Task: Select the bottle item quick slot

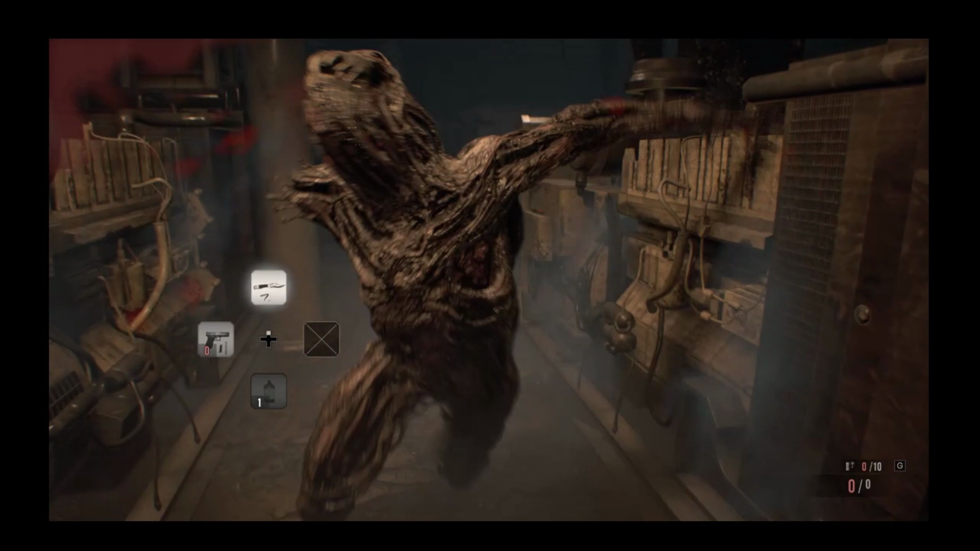Action: 268,391
